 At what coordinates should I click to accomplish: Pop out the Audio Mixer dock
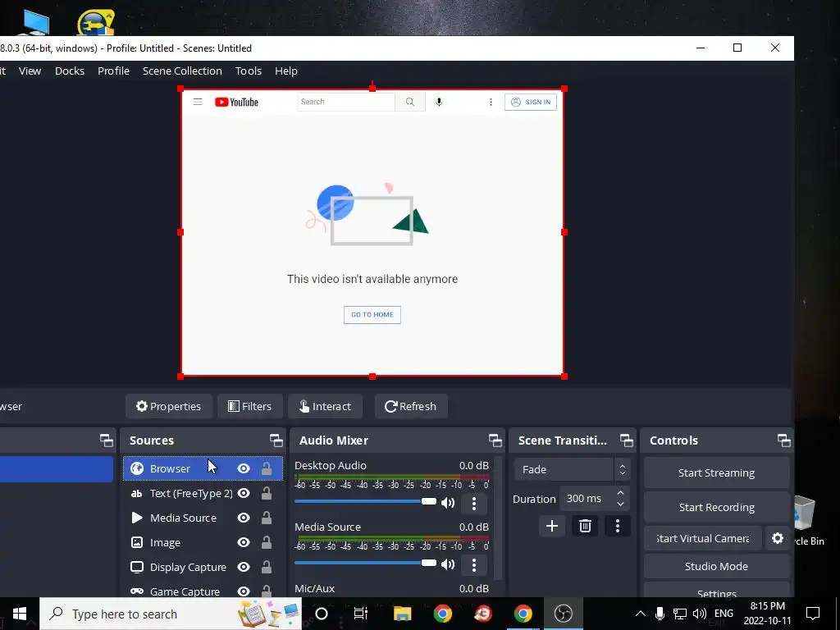point(495,441)
